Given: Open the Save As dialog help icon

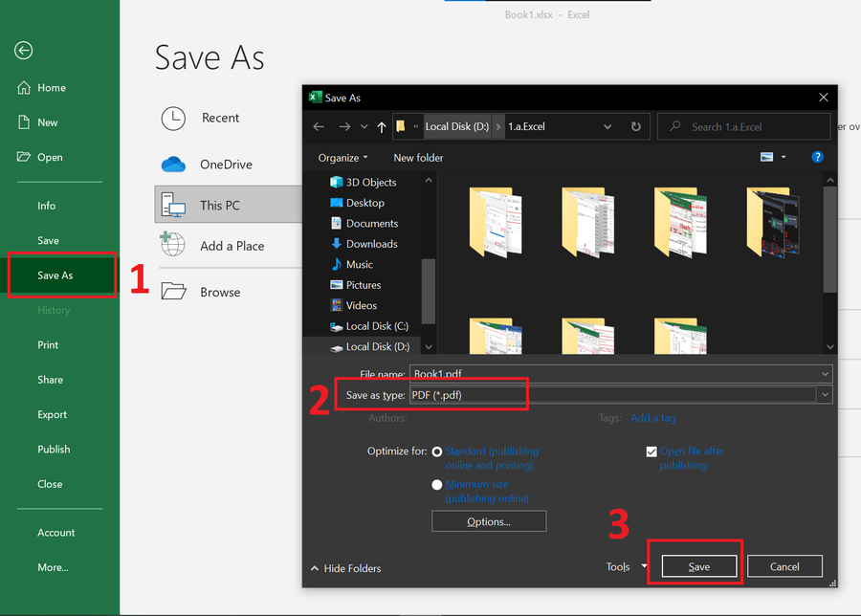Looking at the screenshot, I should (x=817, y=157).
